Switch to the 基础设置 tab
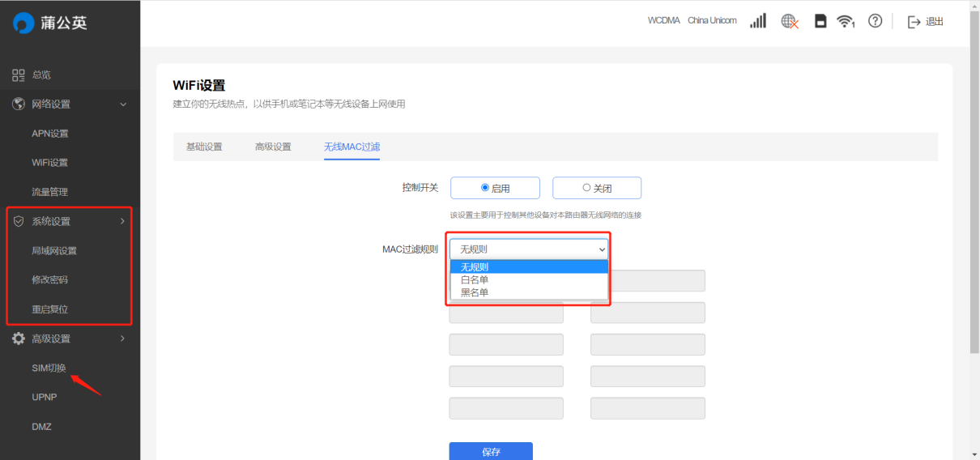Viewport: 980px width, 460px height. point(204,147)
